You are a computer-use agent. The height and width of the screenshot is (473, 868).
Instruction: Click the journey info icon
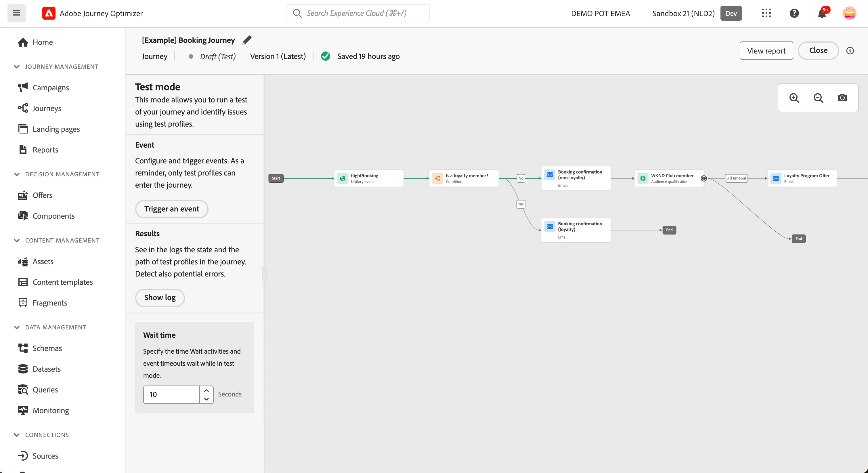click(850, 51)
